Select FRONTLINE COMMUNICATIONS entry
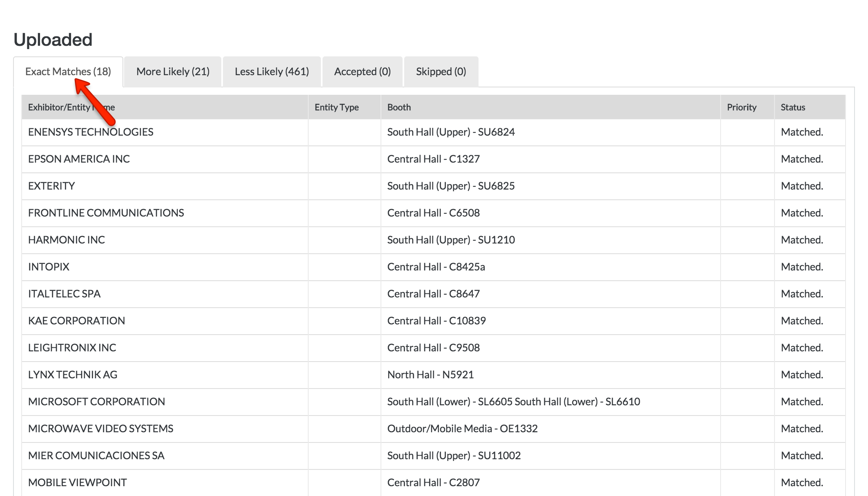Image resolution: width=868 pixels, height=496 pixels. tap(106, 213)
